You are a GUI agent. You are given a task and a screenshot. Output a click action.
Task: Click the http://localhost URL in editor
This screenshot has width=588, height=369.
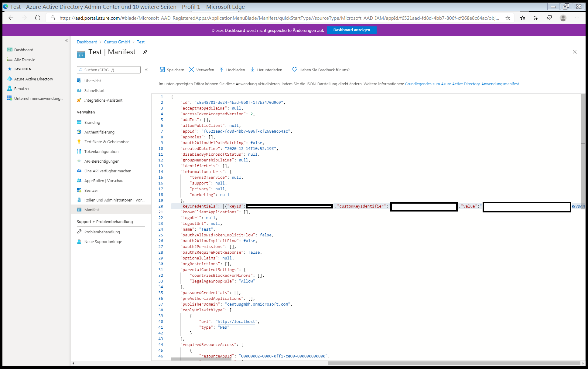tap(236, 322)
